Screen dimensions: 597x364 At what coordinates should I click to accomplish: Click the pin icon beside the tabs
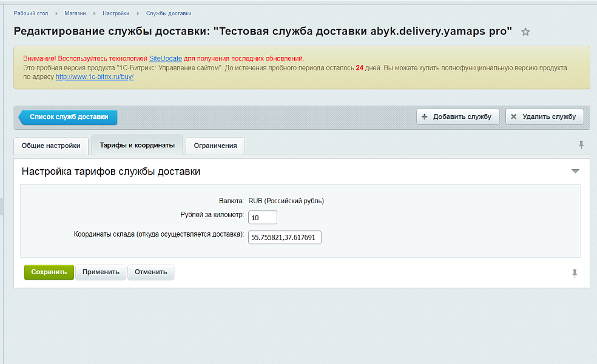[x=581, y=144]
